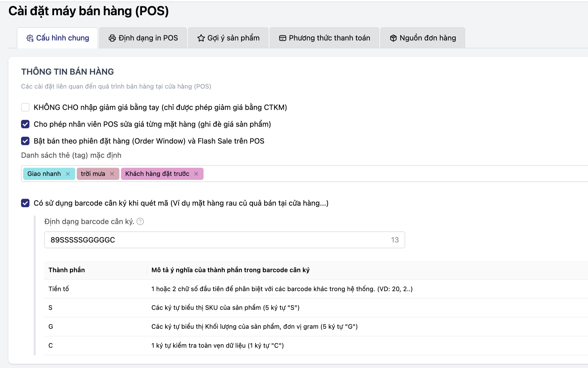588x368 pixels.
Task: Remove the Giao nhanh tag
Action: [x=68, y=174]
